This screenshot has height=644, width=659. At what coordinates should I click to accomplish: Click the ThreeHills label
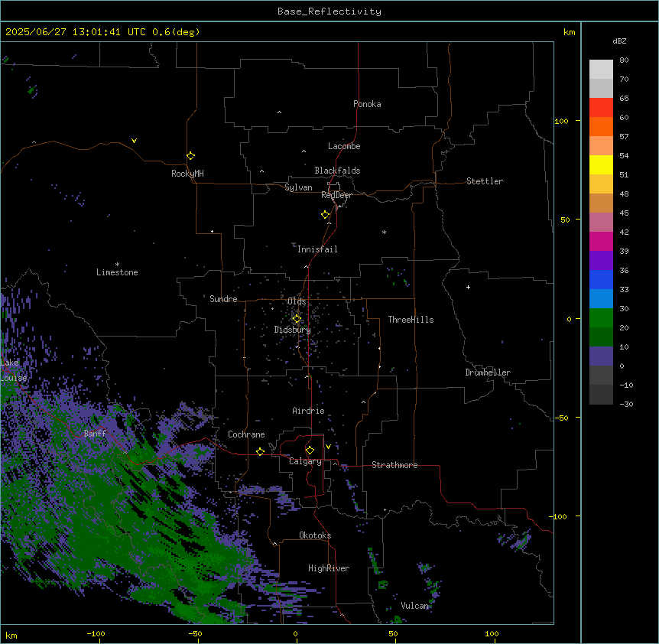pos(411,320)
